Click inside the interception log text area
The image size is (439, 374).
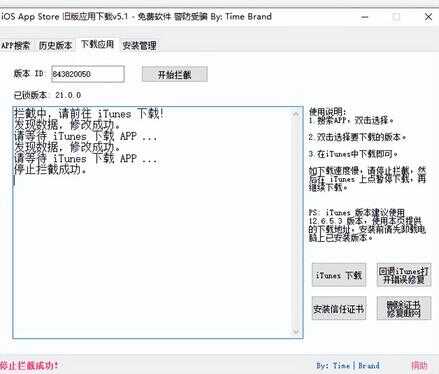tap(153, 223)
